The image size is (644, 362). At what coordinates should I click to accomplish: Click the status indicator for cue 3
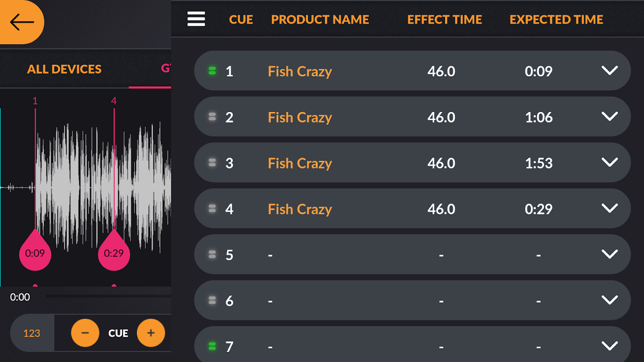pos(212,163)
